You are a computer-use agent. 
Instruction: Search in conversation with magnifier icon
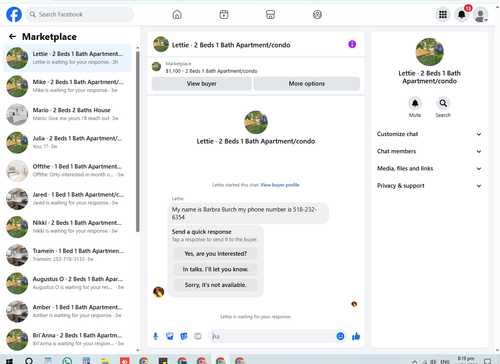coord(443,103)
